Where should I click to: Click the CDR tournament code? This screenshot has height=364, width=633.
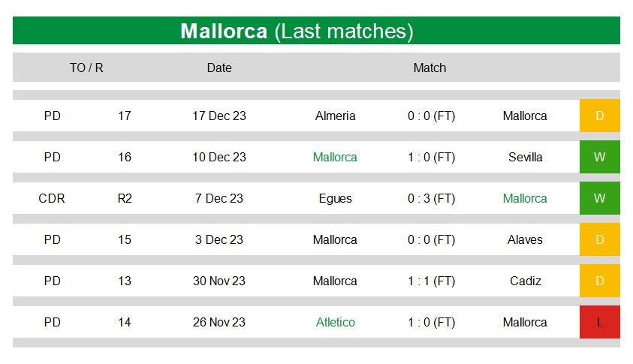52,198
